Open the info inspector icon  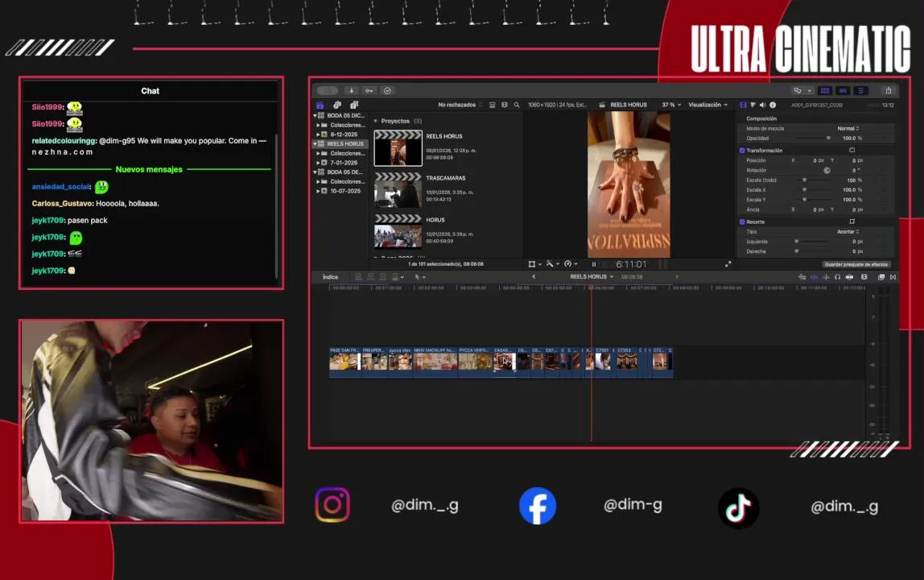[773, 105]
